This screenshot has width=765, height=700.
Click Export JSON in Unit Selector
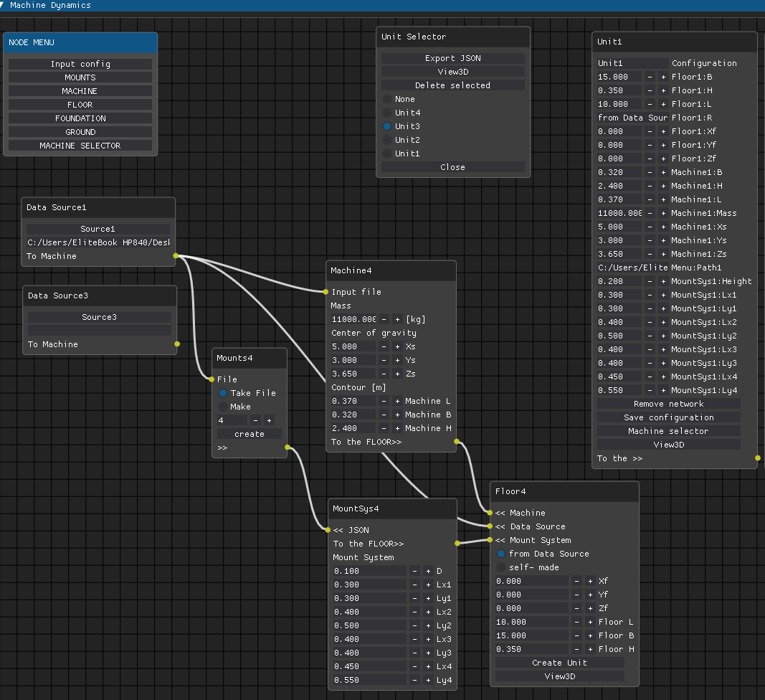pos(452,58)
